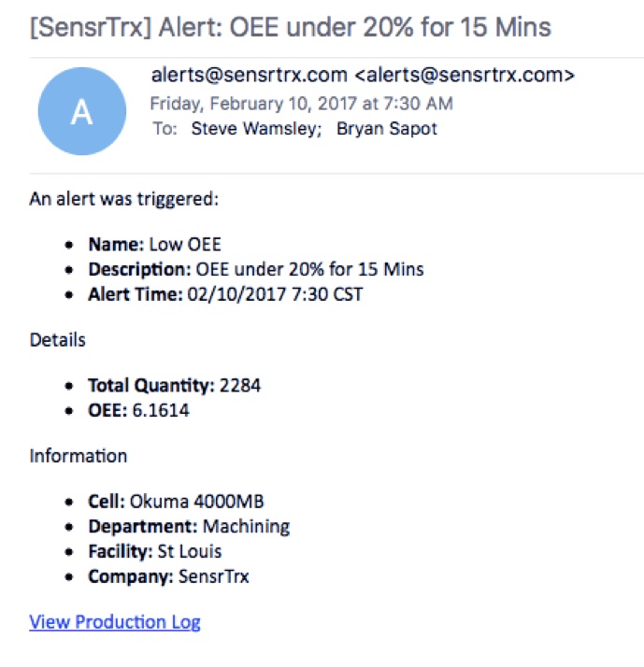Image resolution: width=644 pixels, height=667 pixels.
Task: Click the Department: Machining line
Action: tap(189, 526)
